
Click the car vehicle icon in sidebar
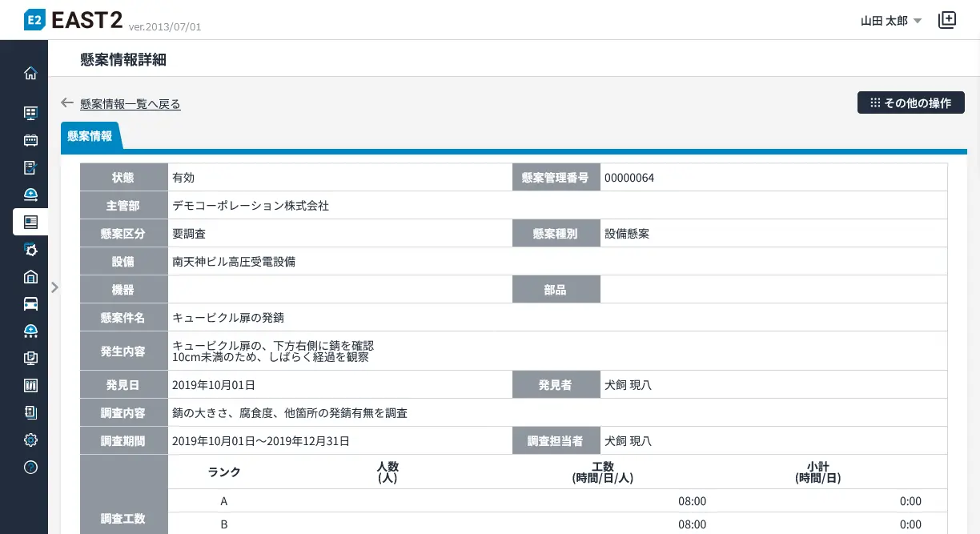click(x=30, y=303)
